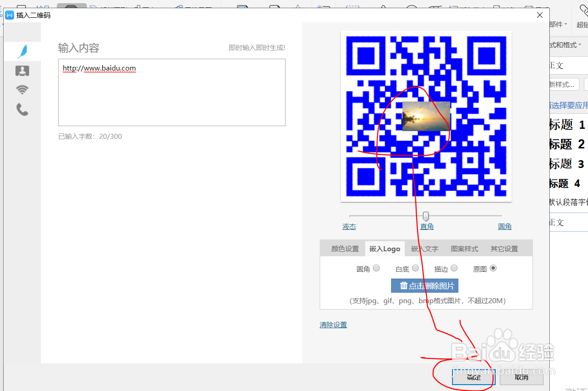Viewport: 588px width, 391px height.
Task: Select the 默认段落字体 style entry
Action: click(x=568, y=202)
